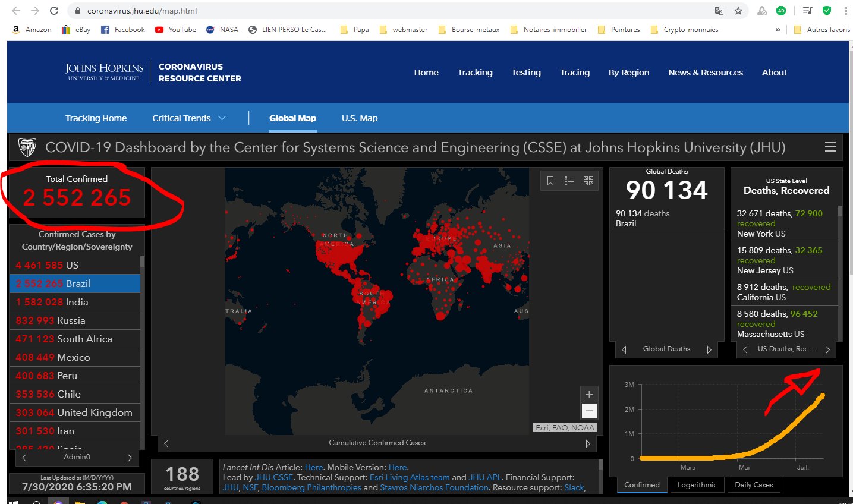Go to previous Global Deaths panel
853x504 pixels.
click(x=624, y=349)
